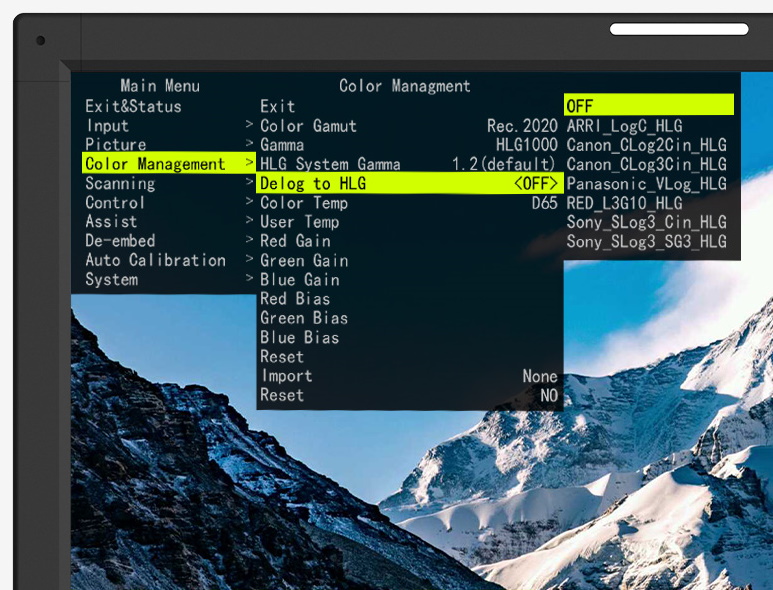
Task: Expand the arrow next to De-embed
Action: 249,239
